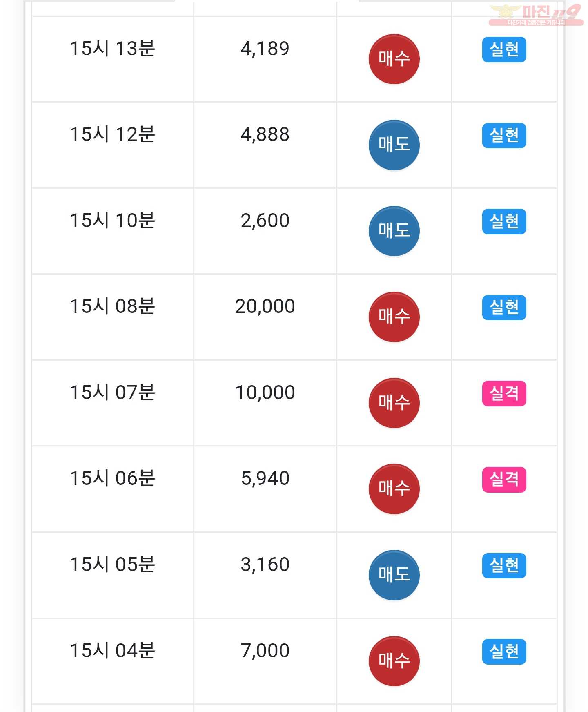
Task: Click the red 매수 circle at 15시 07분
Action: 394,403
